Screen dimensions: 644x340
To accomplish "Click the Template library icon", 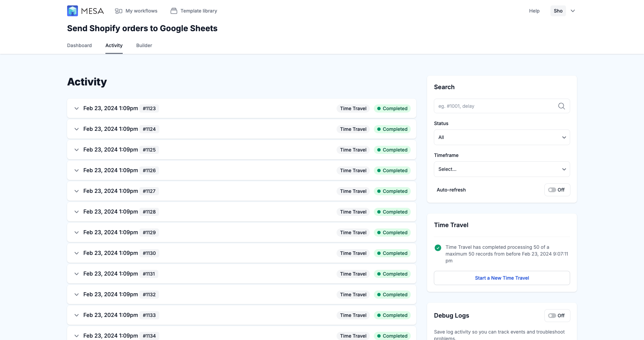I will click(174, 11).
